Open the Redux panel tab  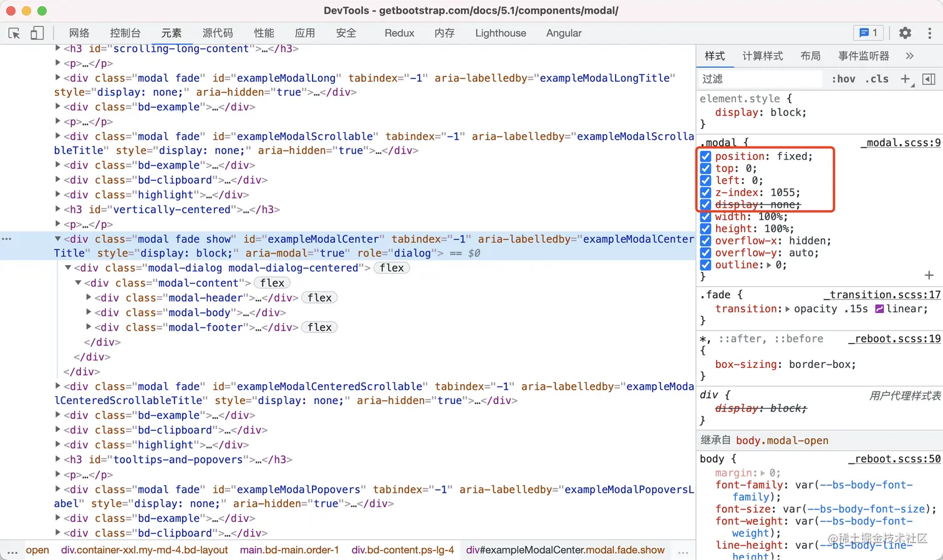pyautogui.click(x=399, y=33)
